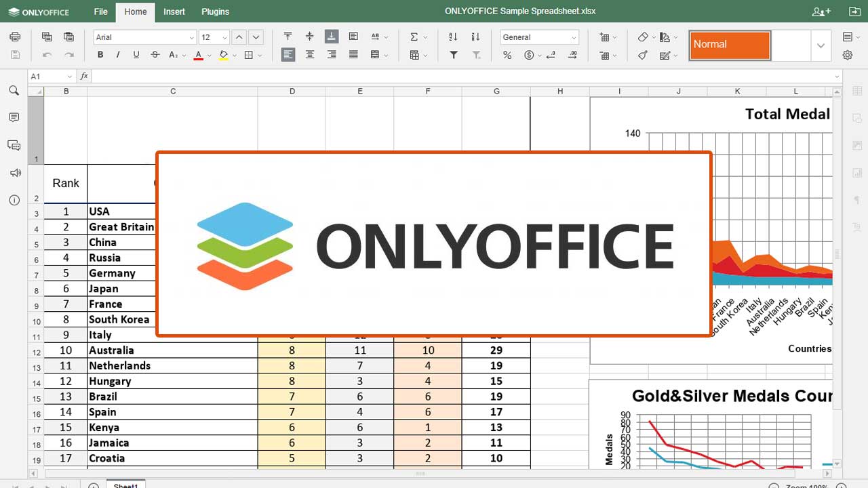Select the column D header
Screen dimensions: 868x488
pyautogui.click(x=292, y=91)
